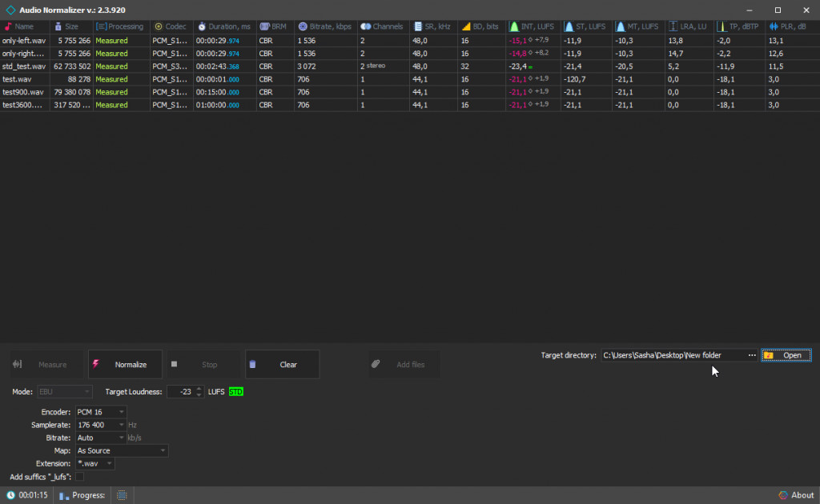Click the MT LUFS column icon
This screenshot has width=820, height=504.
point(621,26)
